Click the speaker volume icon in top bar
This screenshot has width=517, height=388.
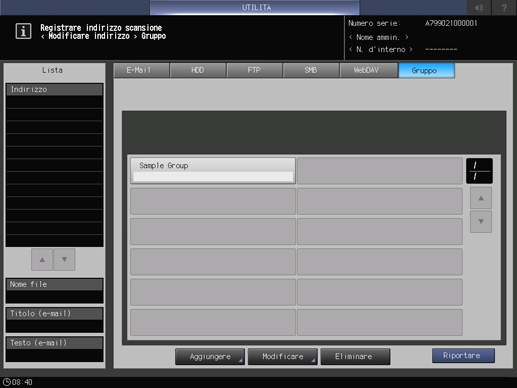pyautogui.click(x=479, y=7)
